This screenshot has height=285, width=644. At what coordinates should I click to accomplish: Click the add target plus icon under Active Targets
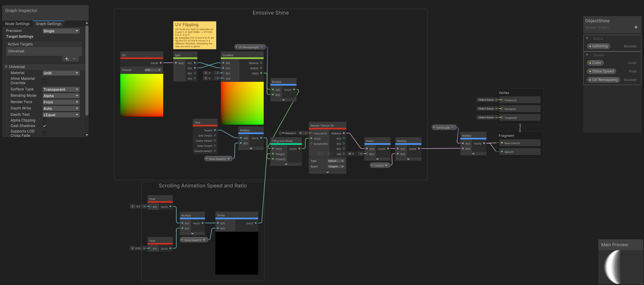pyautogui.click(x=67, y=59)
